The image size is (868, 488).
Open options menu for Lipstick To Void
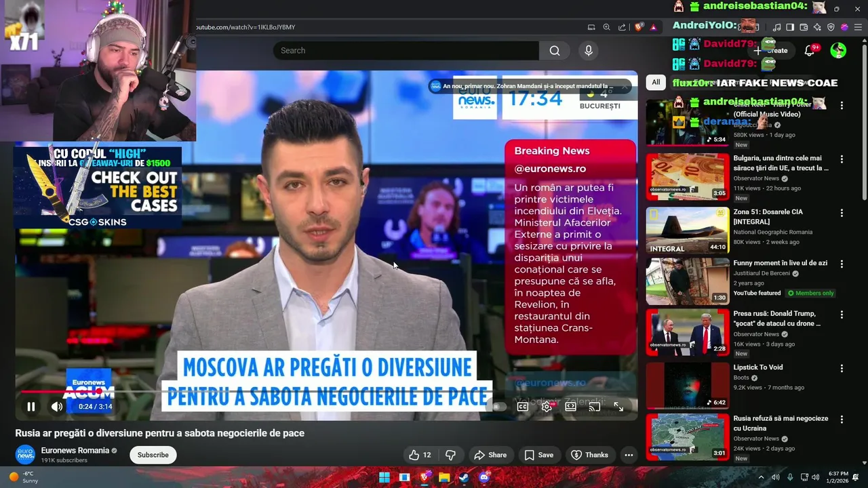[842, 368]
